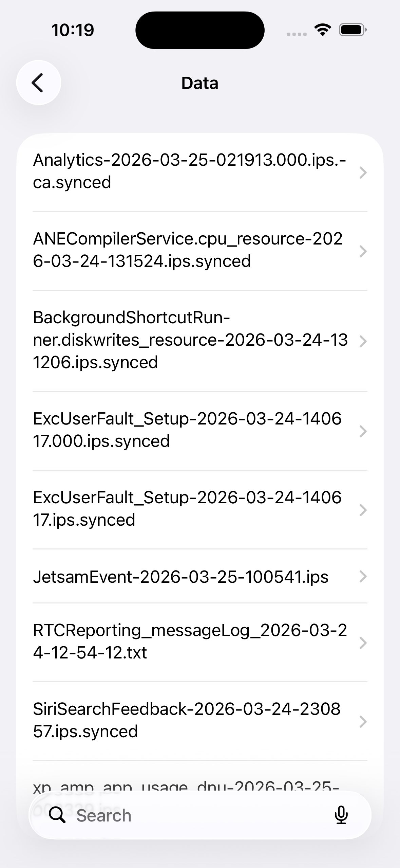Tap chevron beside RTCReporting_messageLog entry
400x868 pixels.
click(x=363, y=643)
